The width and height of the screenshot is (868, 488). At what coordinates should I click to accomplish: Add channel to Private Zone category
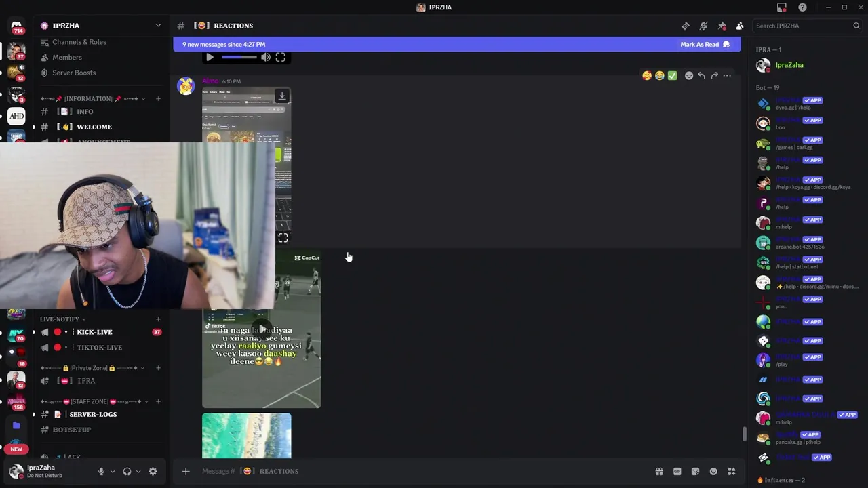158,368
